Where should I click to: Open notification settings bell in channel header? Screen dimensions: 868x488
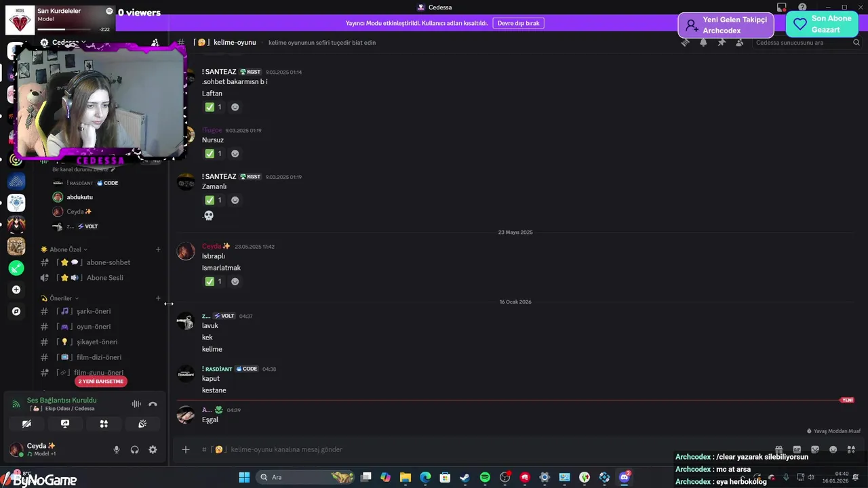point(703,42)
